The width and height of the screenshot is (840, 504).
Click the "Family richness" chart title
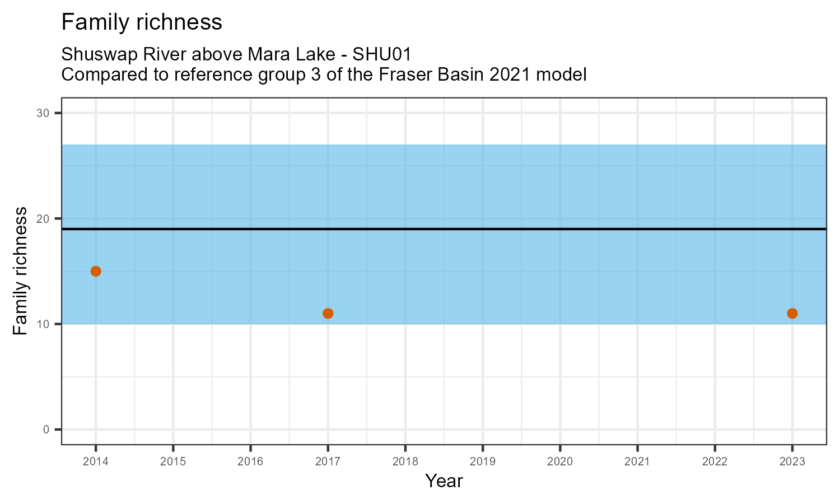[x=142, y=23]
